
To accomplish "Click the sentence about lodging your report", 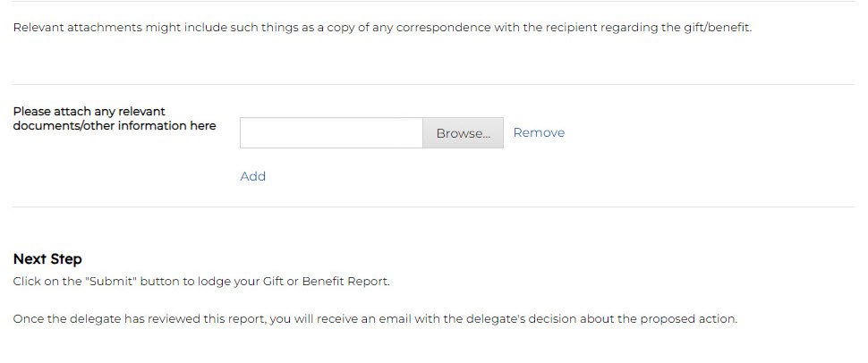I will (x=201, y=282).
